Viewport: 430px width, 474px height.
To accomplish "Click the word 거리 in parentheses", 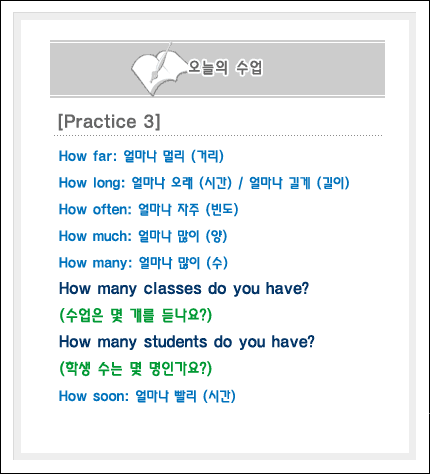I will click(x=209, y=156).
